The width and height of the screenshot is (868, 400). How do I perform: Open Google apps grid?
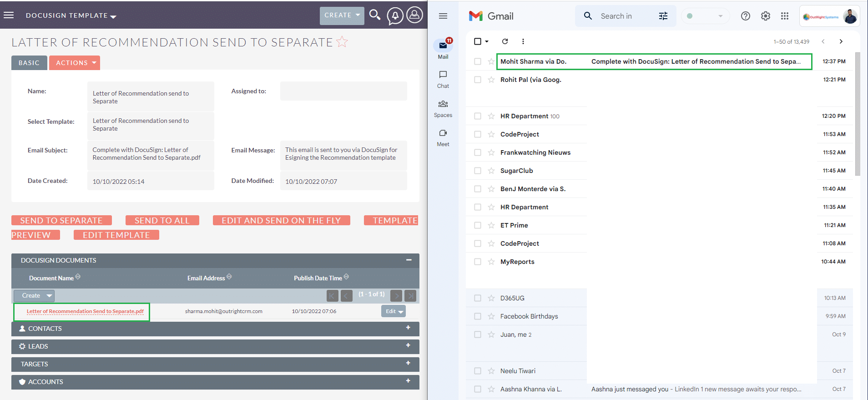785,16
